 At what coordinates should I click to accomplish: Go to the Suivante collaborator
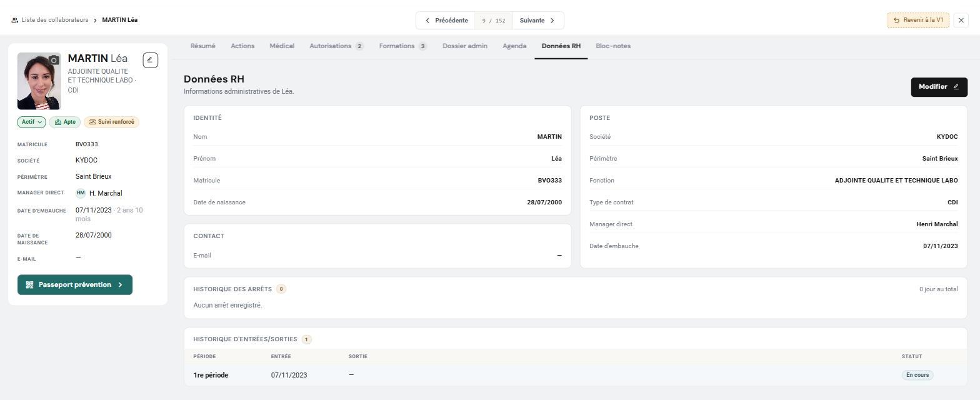(537, 20)
